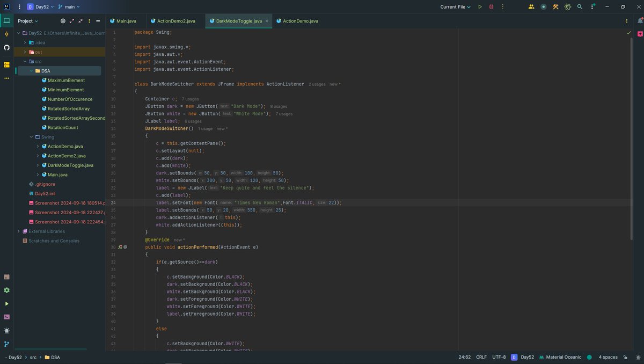644x364 pixels.
Task: Open Search Everywhere magnifier
Action: point(580,7)
